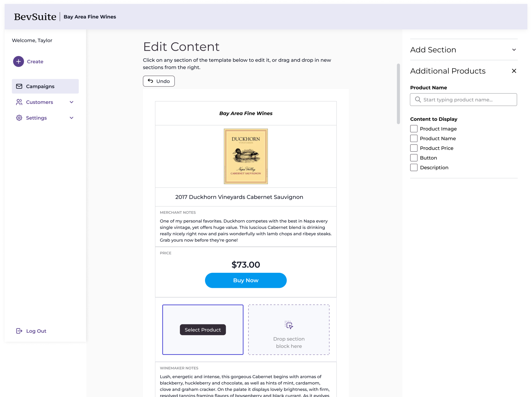The image size is (532, 397).
Task: Open the Settings menu item
Action: [45, 118]
